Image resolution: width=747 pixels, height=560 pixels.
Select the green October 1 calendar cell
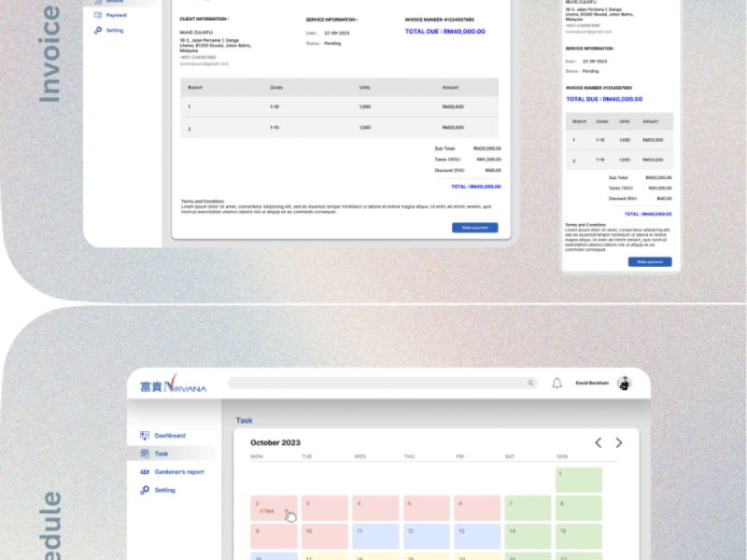578,480
